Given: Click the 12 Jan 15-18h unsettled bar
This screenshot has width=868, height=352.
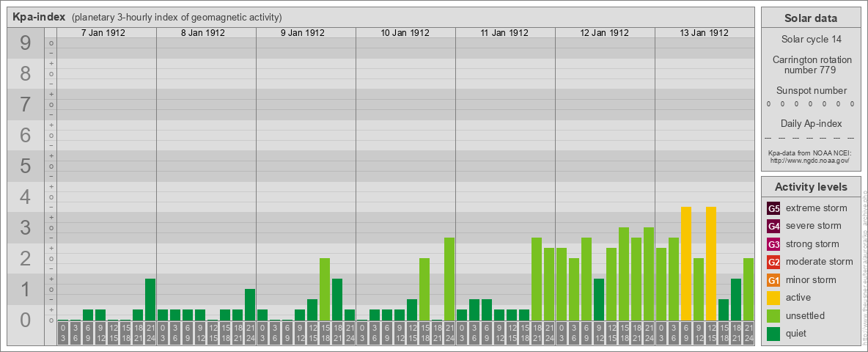Looking at the screenshot, I should (624, 274).
